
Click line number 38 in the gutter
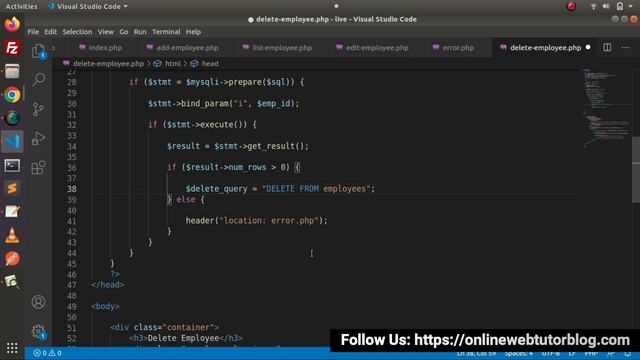pos(72,189)
